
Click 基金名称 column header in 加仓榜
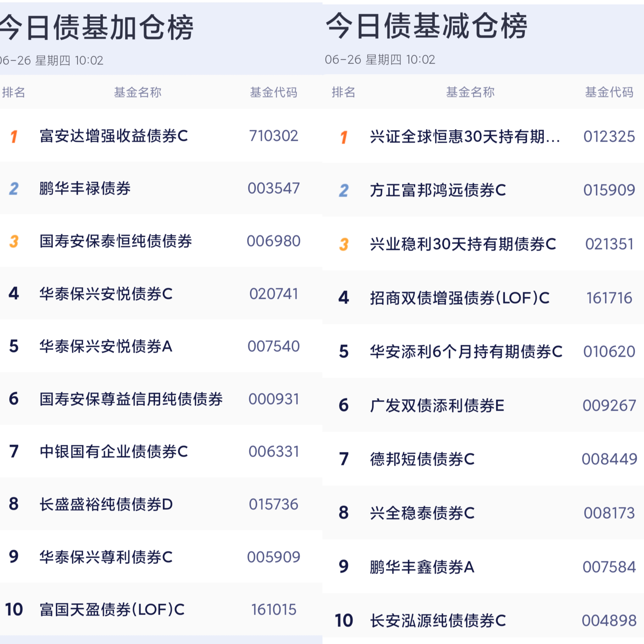[x=138, y=92]
